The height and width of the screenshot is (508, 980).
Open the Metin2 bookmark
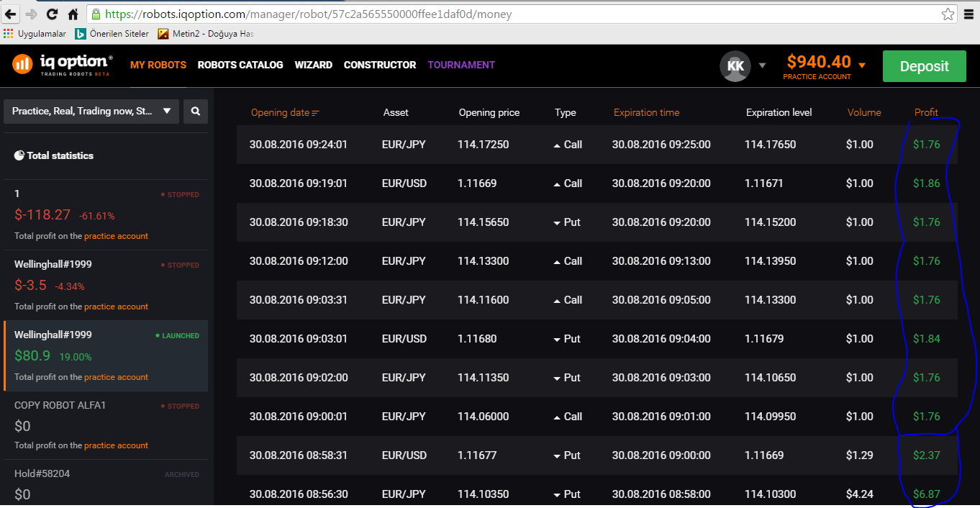[x=206, y=34]
